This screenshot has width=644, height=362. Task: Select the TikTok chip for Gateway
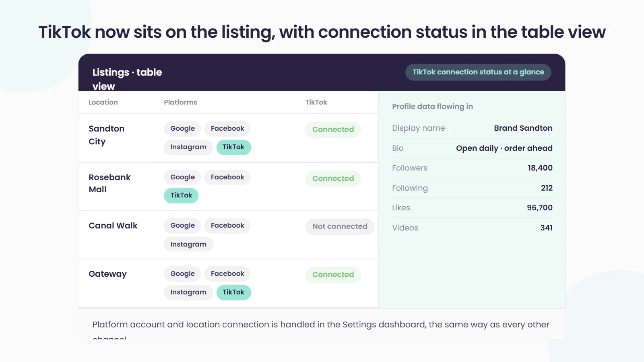click(233, 292)
